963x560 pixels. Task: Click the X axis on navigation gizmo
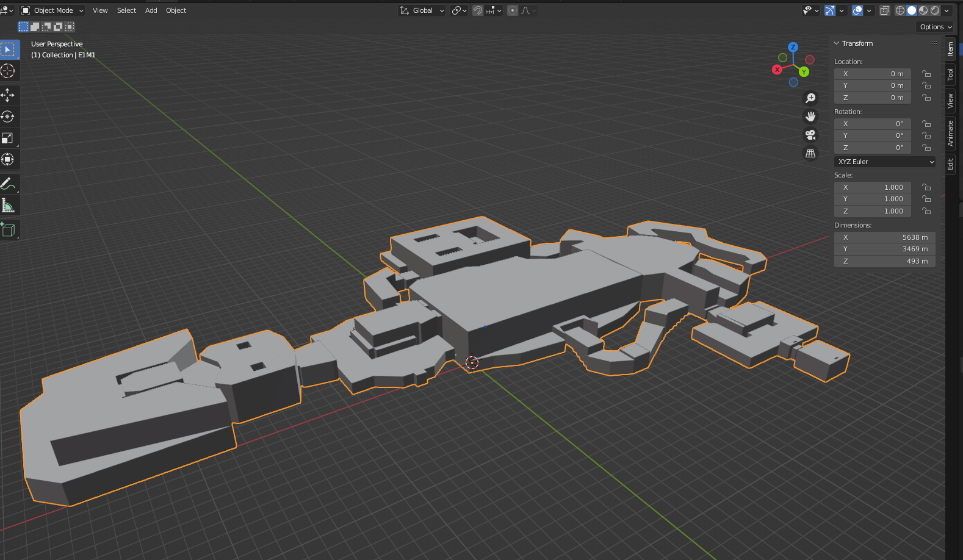(777, 70)
